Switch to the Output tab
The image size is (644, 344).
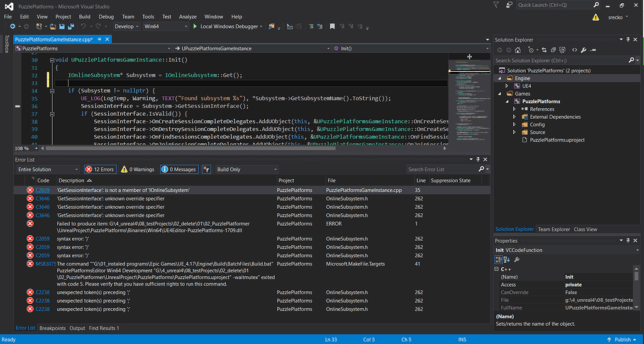coord(77,328)
